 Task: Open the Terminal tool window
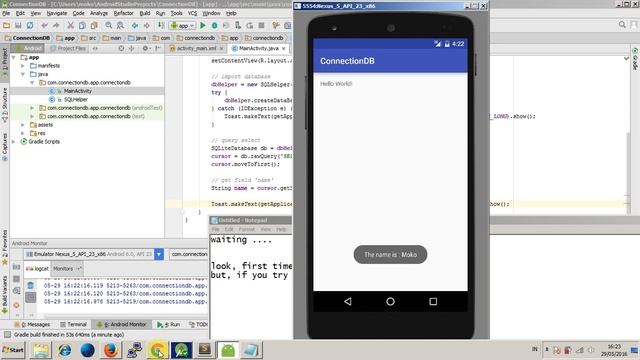coord(73,324)
